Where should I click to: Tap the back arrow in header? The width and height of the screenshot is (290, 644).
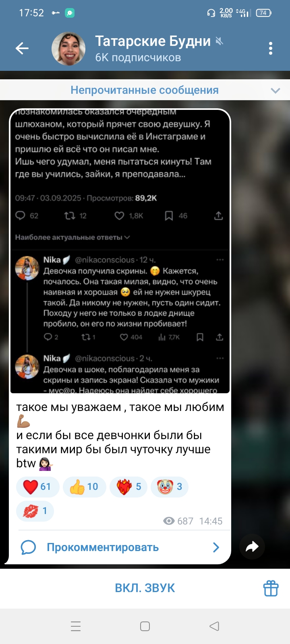pyautogui.click(x=22, y=49)
